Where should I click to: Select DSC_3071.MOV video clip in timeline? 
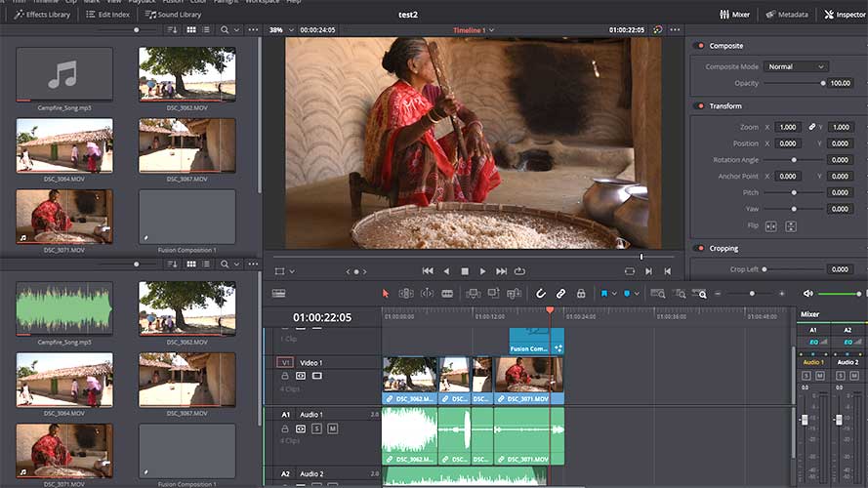coord(528,380)
